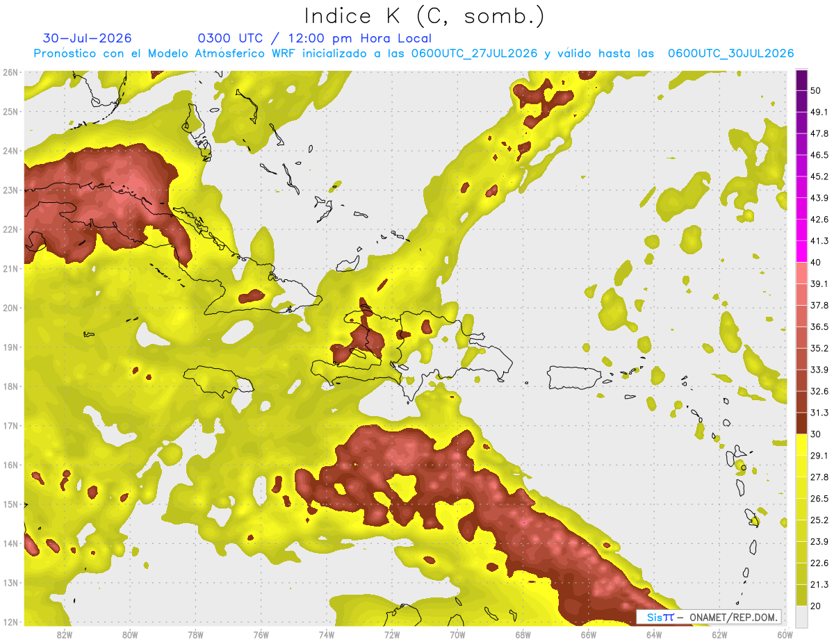Screen dimensions: 834x644
Task: Click the colorbar value "32.6"
Action: coord(819,391)
